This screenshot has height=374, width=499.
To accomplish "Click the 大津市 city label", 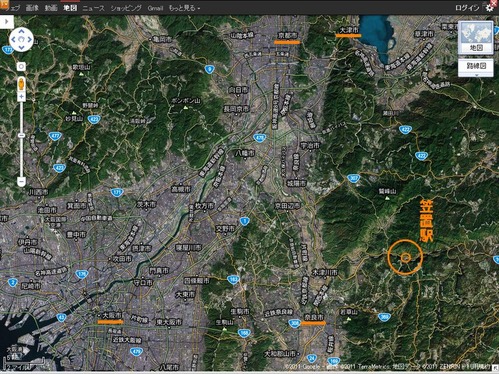I will 349,30.
